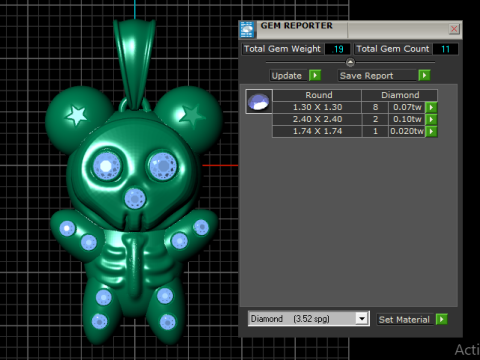
Task: Select the round gem thumbnail
Action: pyautogui.click(x=259, y=102)
